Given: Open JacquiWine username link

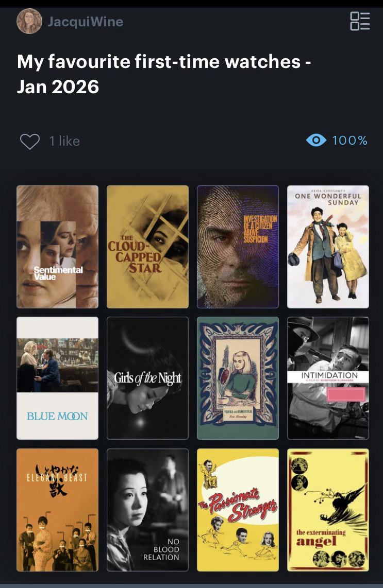Looking at the screenshot, I should pos(85,22).
